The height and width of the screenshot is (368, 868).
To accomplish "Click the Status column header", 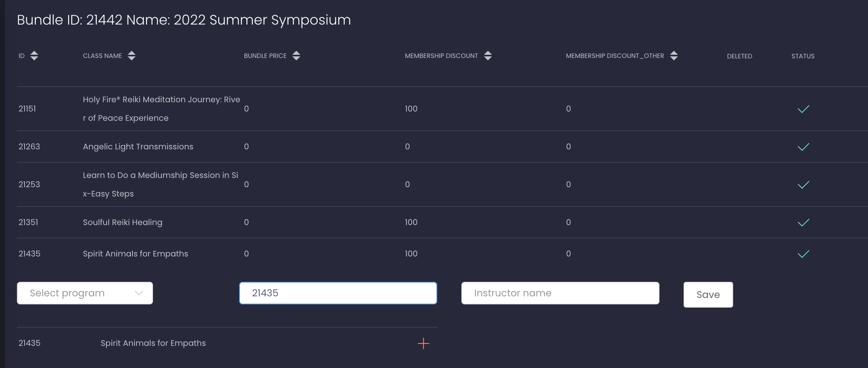I will coord(803,56).
